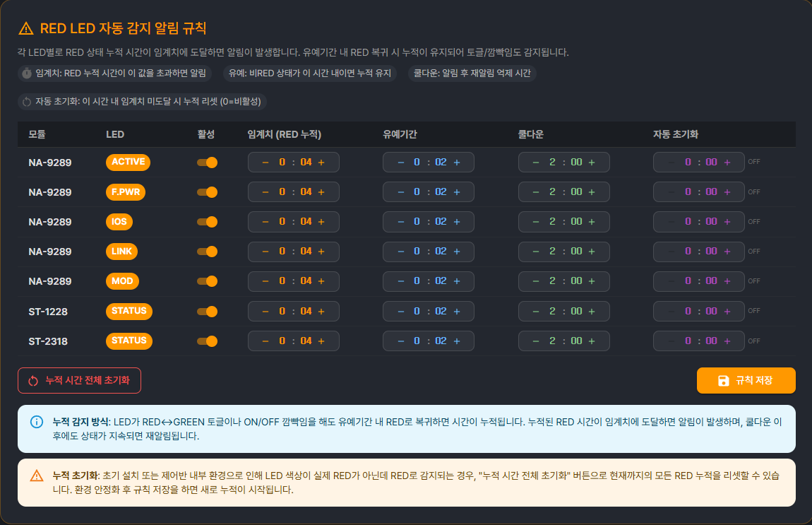812x525 pixels.
Task: Increase cooldown for NA-9289 ACTIVE row
Action: coord(592,163)
